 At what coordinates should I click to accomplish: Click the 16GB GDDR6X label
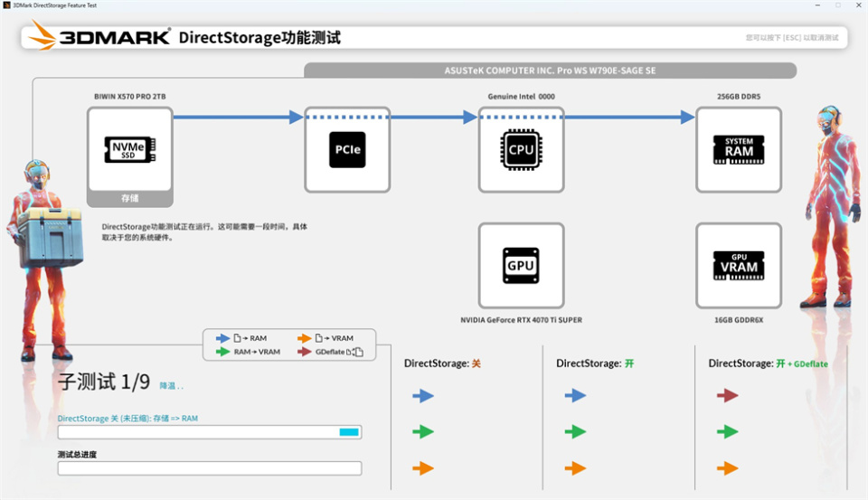(x=739, y=320)
